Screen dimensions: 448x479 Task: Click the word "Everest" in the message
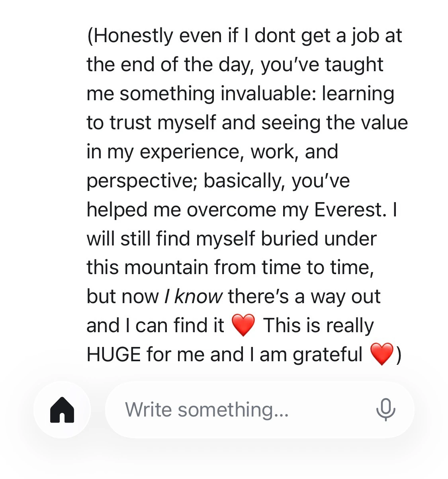[x=350, y=210]
